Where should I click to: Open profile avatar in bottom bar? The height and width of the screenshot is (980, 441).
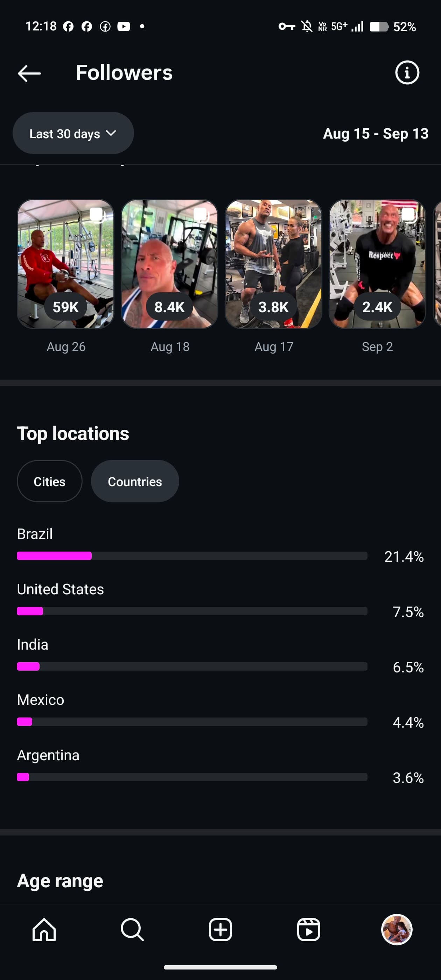click(397, 929)
